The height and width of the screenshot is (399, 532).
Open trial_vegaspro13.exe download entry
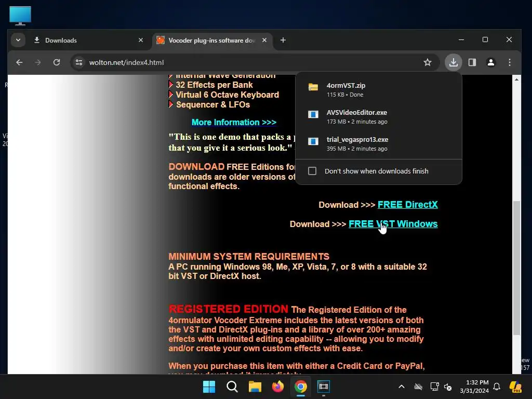point(379,144)
